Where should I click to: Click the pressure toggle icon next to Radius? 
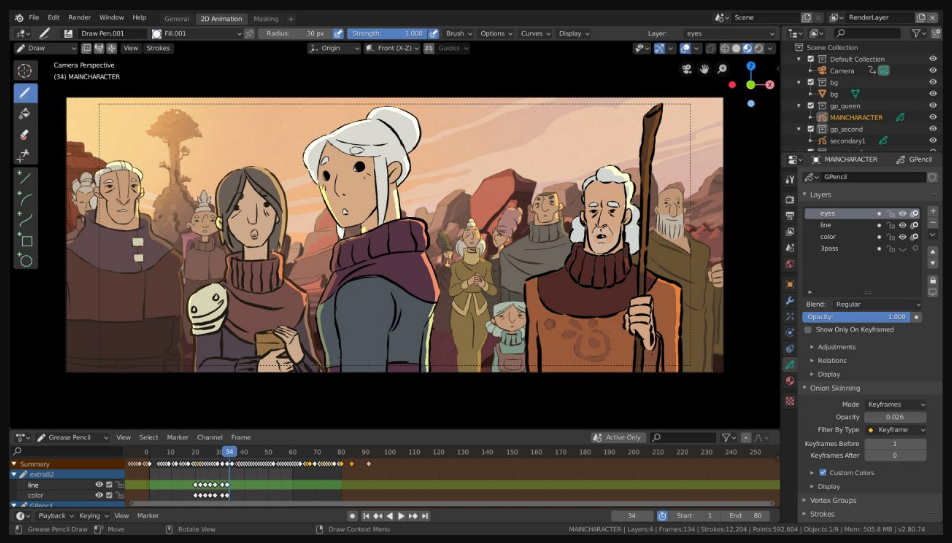click(338, 33)
